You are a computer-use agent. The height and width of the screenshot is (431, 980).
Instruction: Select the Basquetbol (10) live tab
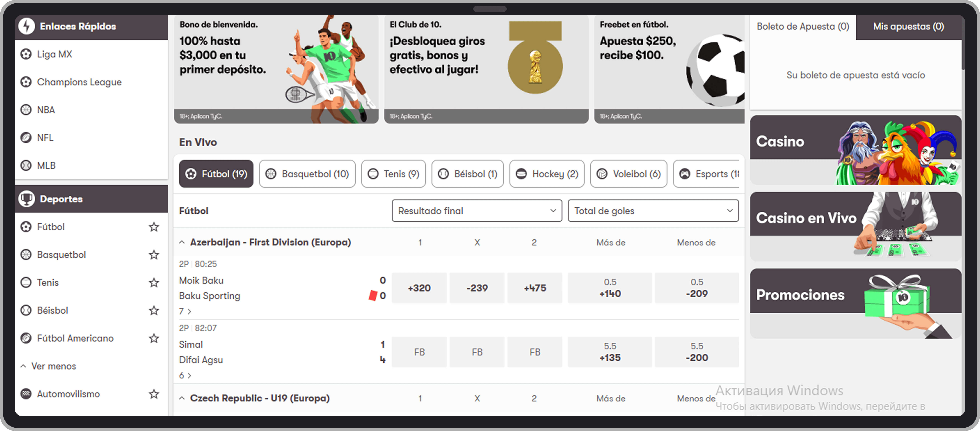click(307, 174)
